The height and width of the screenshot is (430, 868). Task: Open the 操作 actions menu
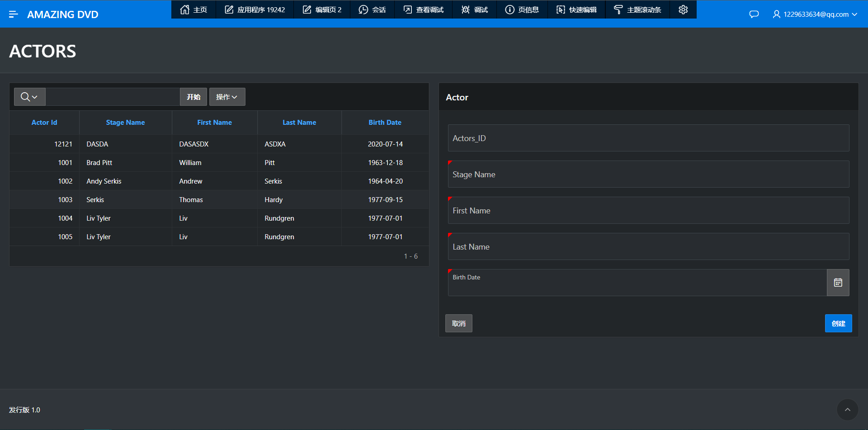point(227,97)
